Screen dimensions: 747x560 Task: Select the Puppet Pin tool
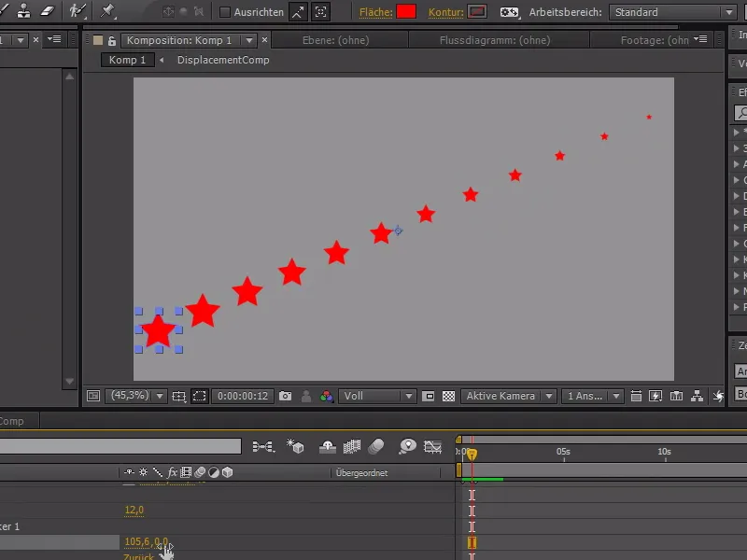tap(107, 10)
